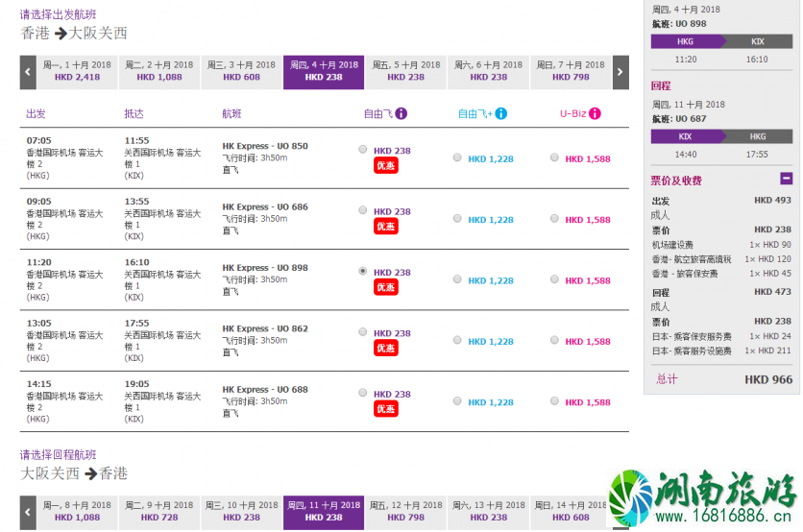Click the 机场建设费 fee line
Viewport: 803px width, 532px height.
pos(721,245)
